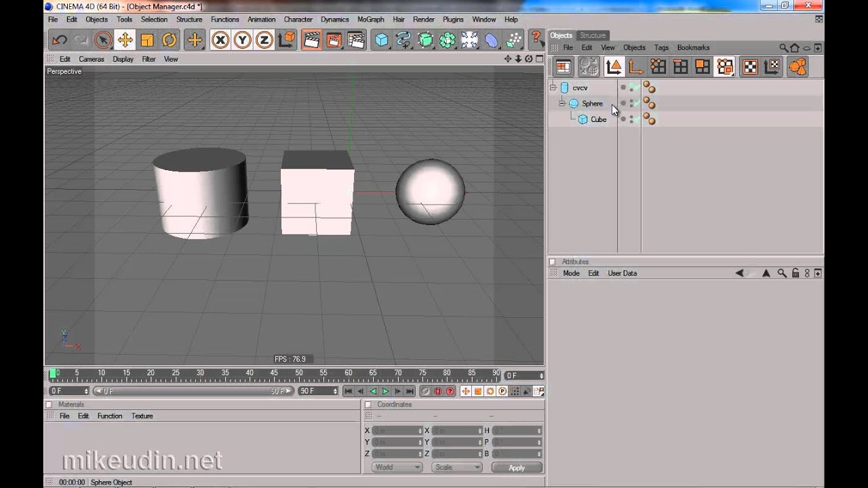Toggle visibility dots for Cube
868x488 pixels.
631,119
